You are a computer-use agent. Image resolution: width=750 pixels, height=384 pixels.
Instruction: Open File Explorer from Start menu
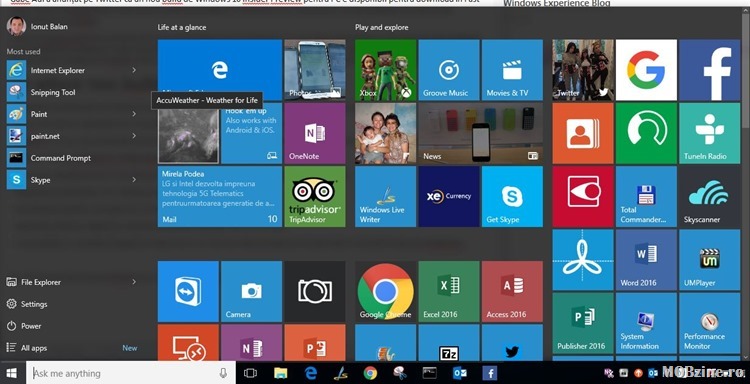tap(72, 282)
